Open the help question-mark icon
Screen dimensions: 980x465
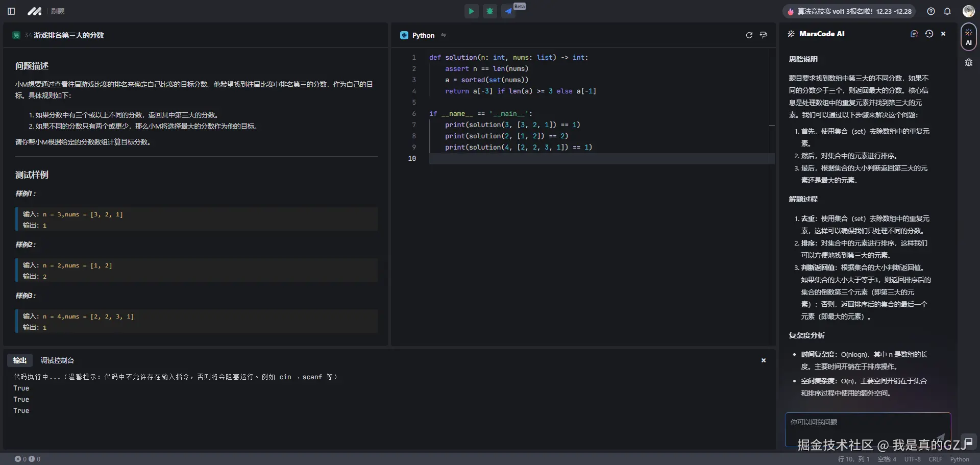click(x=931, y=11)
